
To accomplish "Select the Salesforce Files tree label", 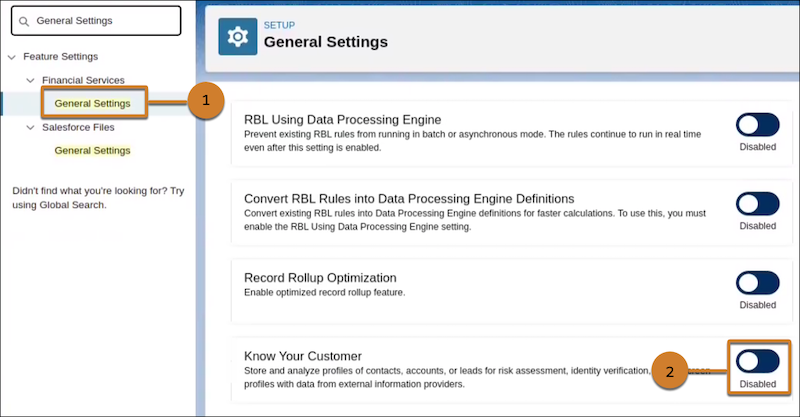I will pos(78,127).
